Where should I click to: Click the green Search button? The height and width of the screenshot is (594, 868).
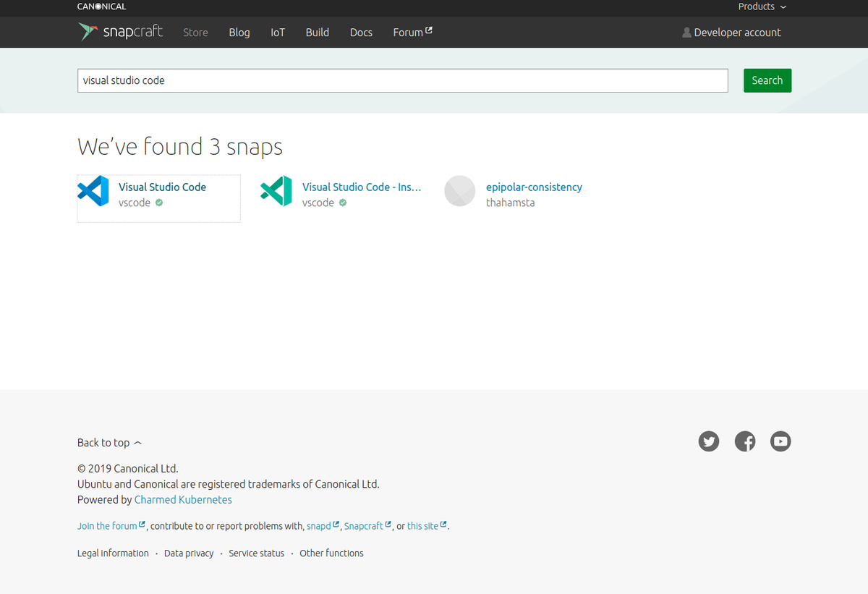(x=767, y=80)
